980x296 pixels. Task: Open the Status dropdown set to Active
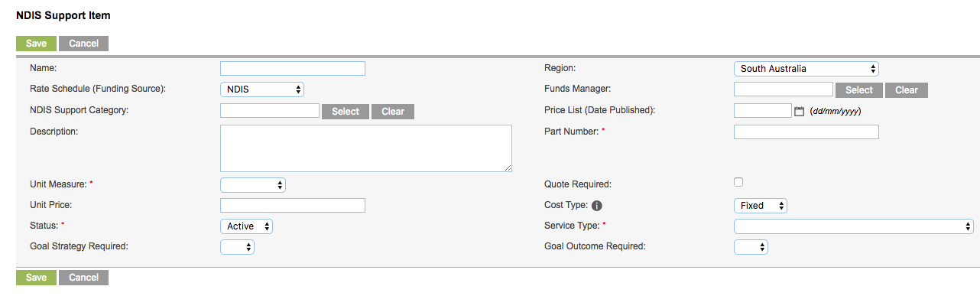pos(246,226)
